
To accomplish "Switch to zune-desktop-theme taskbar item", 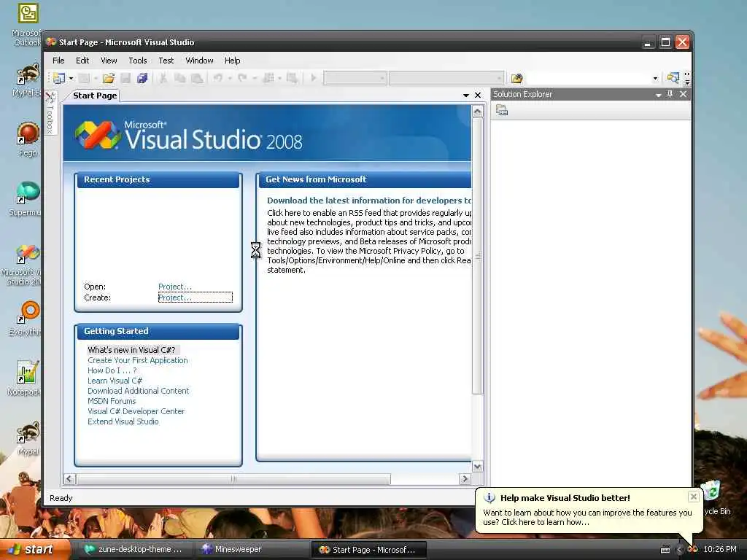I will pos(135,550).
